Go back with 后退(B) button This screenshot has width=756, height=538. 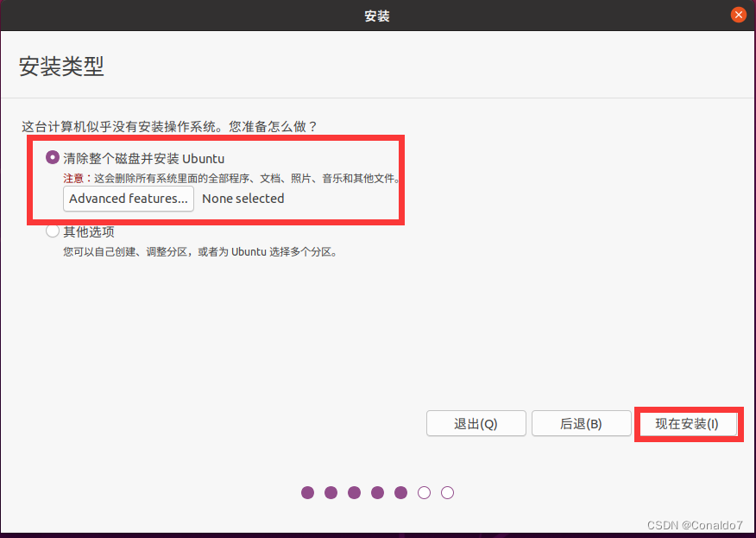point(581,424)
